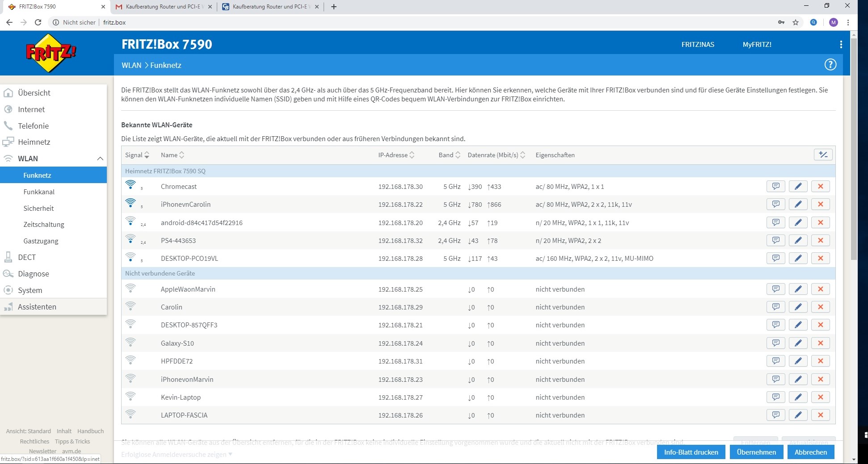The width and height of the screenshot is (868, 464).
Task: Open Chrome profile avatar
Action: (x=833, y=22)
